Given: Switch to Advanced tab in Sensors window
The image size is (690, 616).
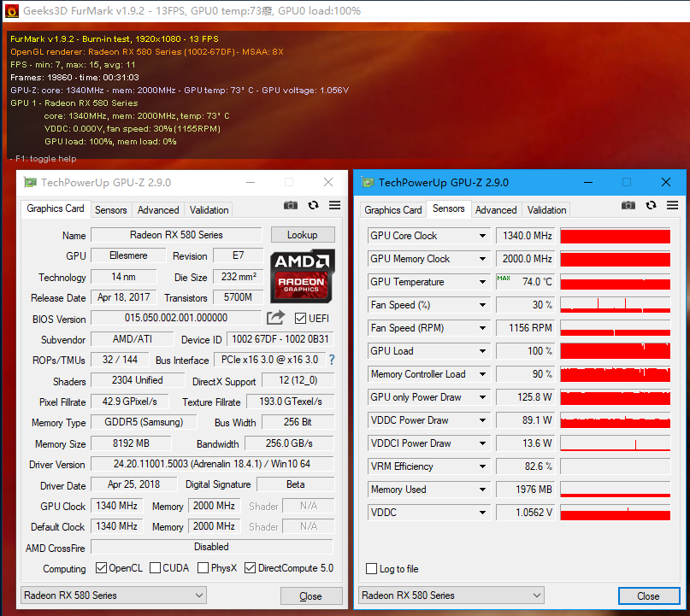Looking at the screenshot, I should coord(496,210).
